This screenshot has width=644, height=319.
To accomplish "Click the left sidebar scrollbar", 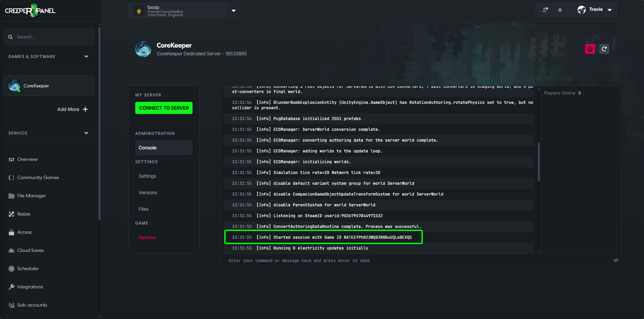I will tap(99, 123).
